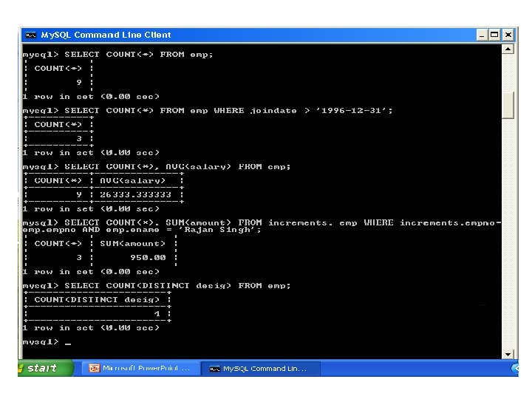
Task: Click the line with emp.ename = 'Rajan Singh'
Action: click(x=142, y=230)
